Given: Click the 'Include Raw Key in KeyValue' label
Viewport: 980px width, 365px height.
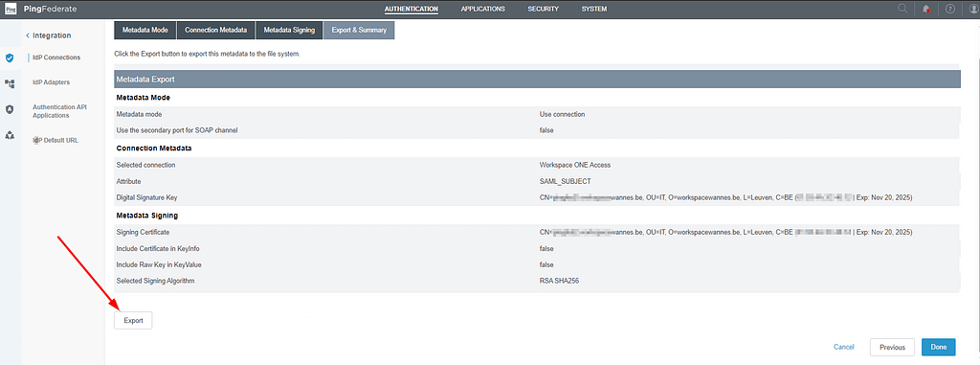Looking at the screenshot, I should click(x=159, y=264).
